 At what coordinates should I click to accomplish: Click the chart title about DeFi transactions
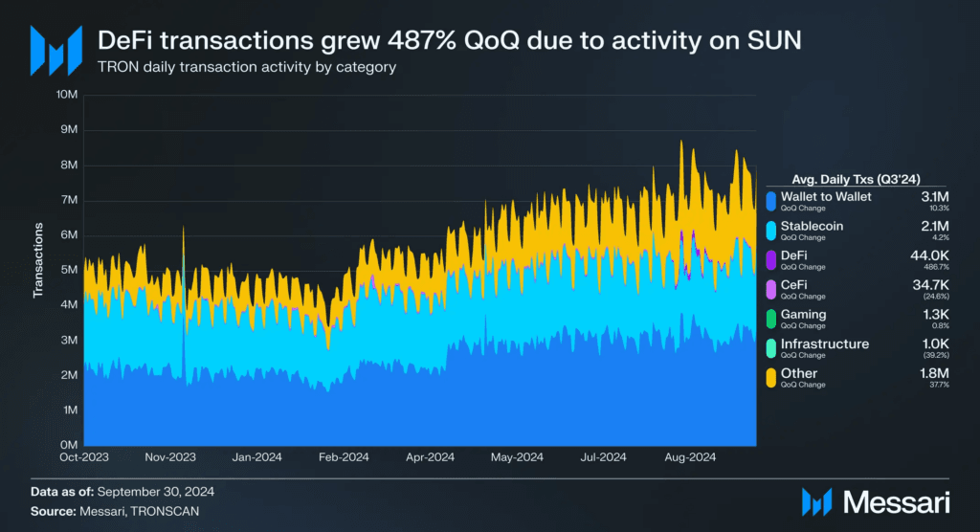pyautogui.click(x=449, y=40)
